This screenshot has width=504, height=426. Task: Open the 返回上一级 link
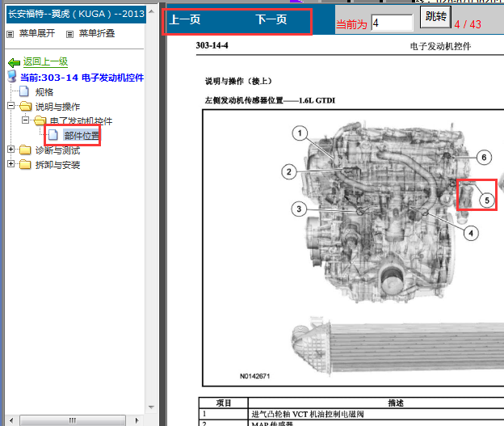click(45, 61)
